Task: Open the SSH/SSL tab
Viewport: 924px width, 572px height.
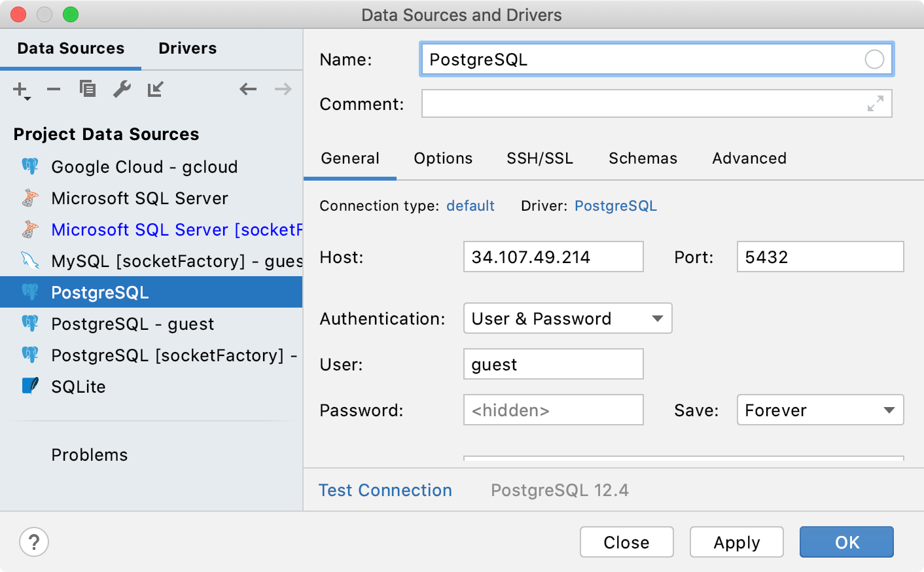Action: coord(539,158)
